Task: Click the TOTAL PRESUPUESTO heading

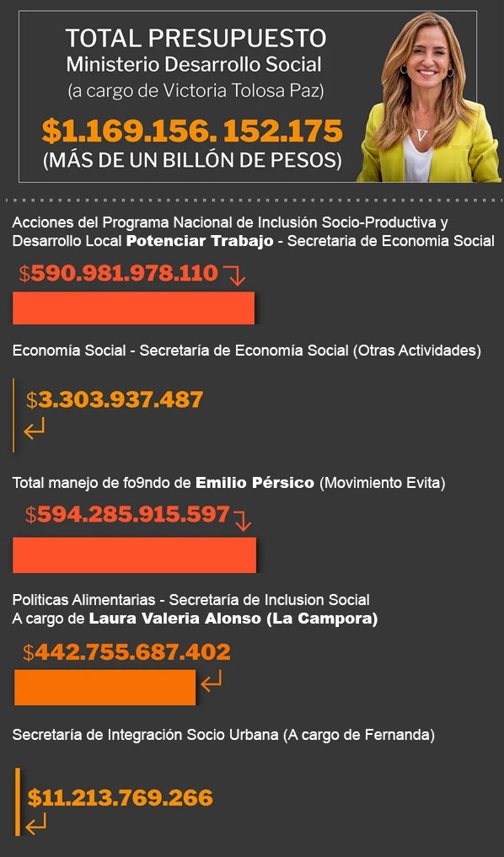Action: (196, 38)
